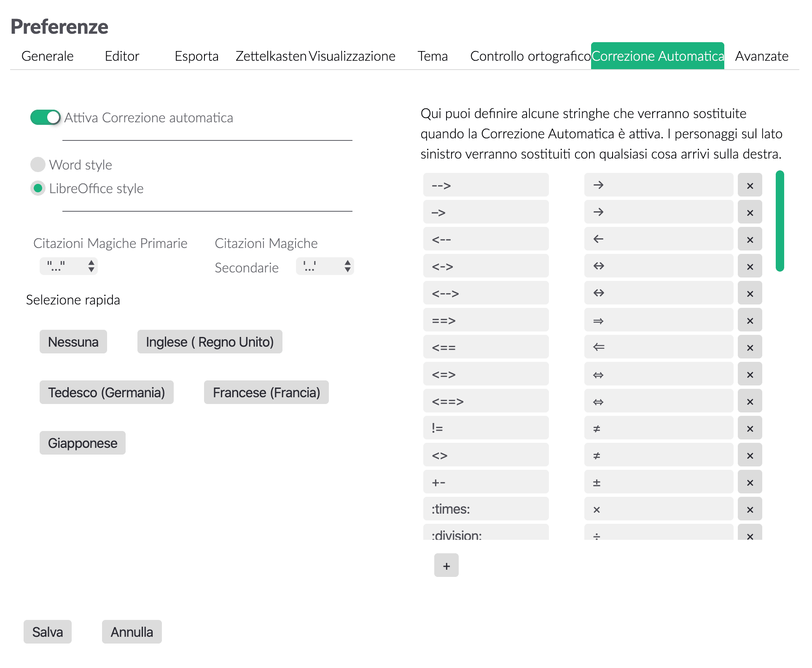The image size is (812, 668).
Task: Go to the Tema tab
Action: pyautogui.click(x=433, y=56)
